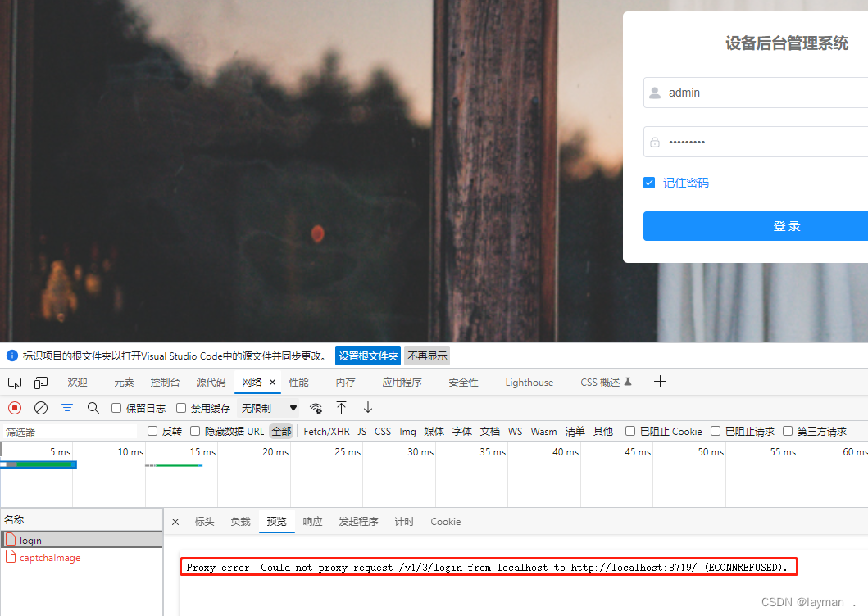Click the 5 ms timeline overview bar
Screen dimensions: 868x616
click(x=39, y=464)
